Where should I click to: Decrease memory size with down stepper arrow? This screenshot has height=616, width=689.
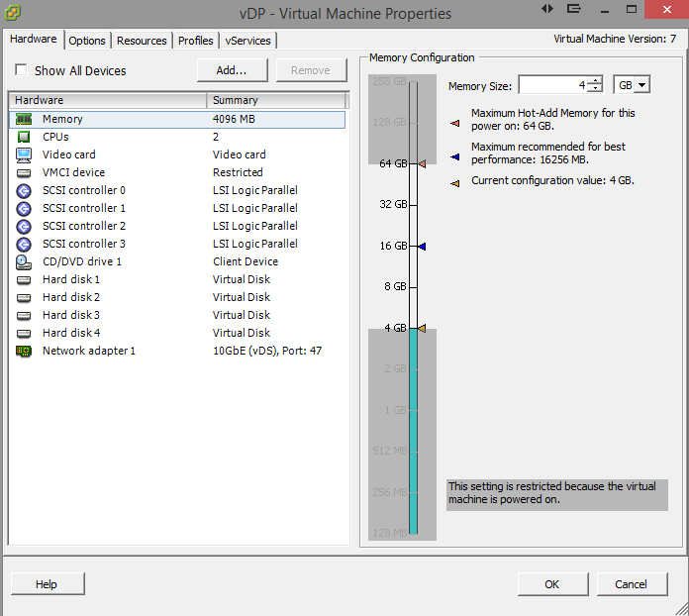pos(595,90)
